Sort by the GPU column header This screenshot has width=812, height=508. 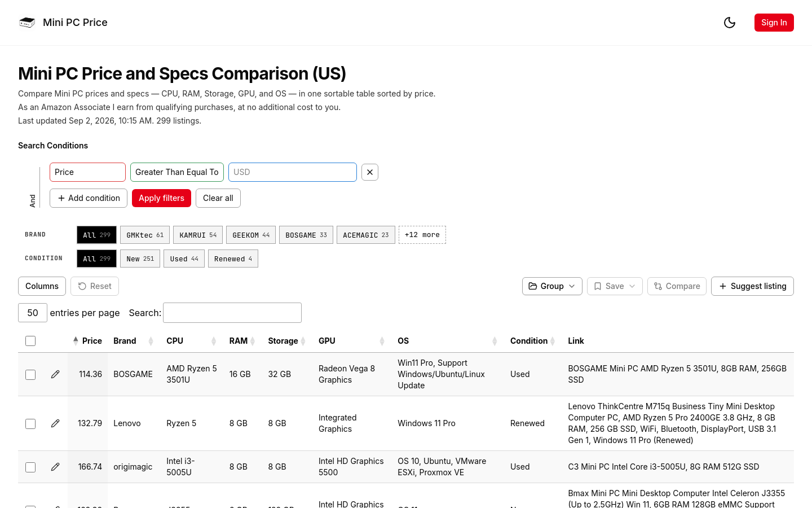click(x=352, y=341)
